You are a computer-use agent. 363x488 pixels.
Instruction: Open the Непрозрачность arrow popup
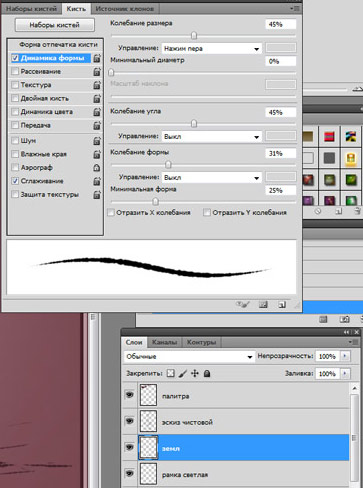click(345, 356)
